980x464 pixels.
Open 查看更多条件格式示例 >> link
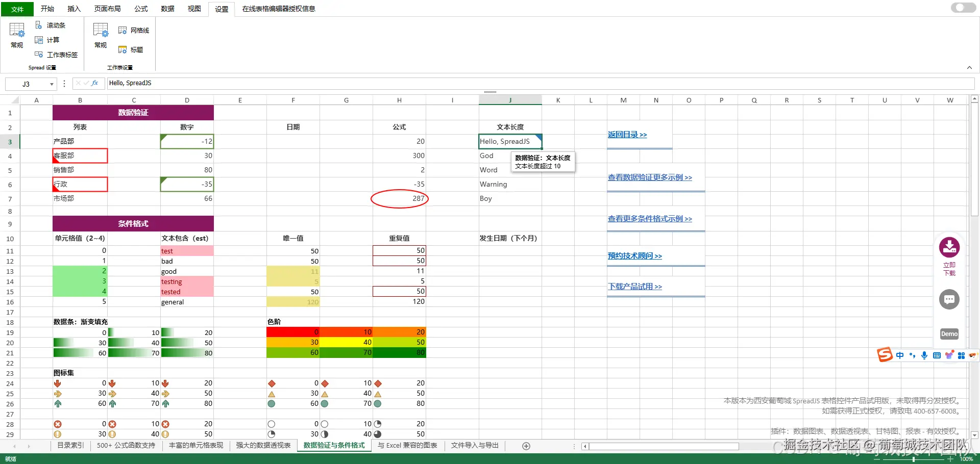pos(650,219)
